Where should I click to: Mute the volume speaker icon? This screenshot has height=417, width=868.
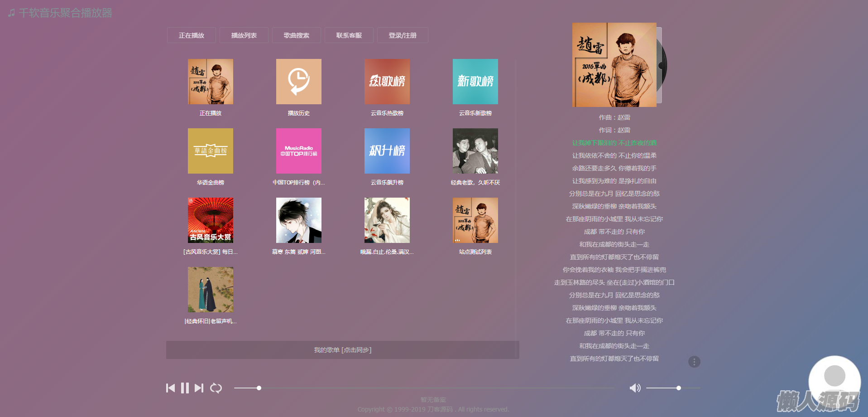coord(635,388)
